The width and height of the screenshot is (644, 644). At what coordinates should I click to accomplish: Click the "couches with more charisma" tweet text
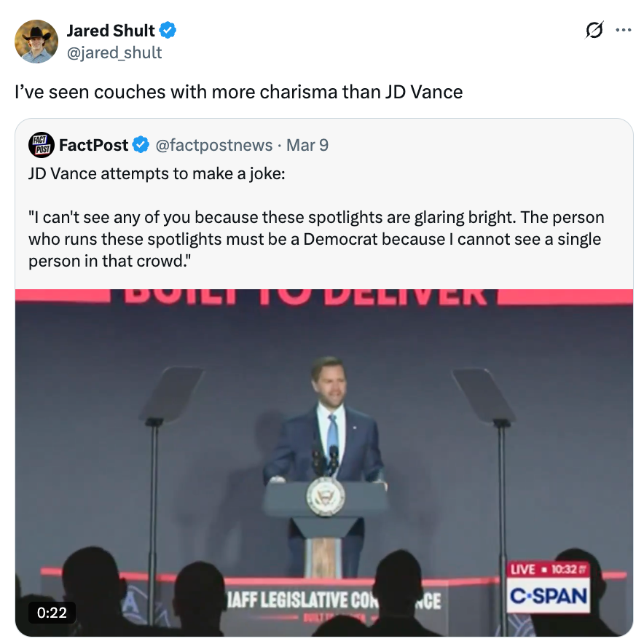(x=239, y=93)
